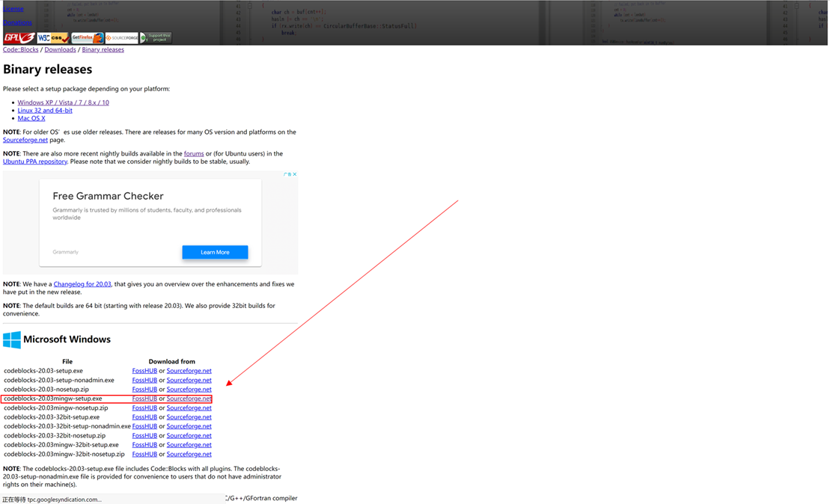
Task: Go to the Downloads breadcrumb link
Action: (61, 49)
